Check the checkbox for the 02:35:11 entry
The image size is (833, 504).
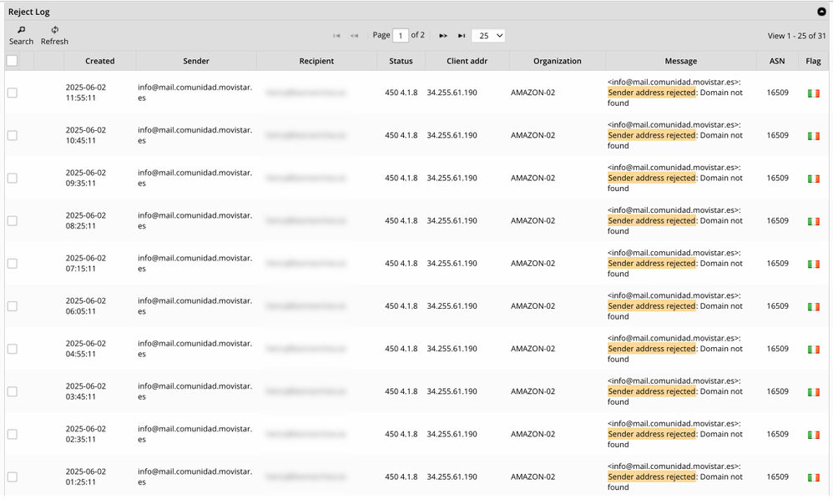point(12,434)
